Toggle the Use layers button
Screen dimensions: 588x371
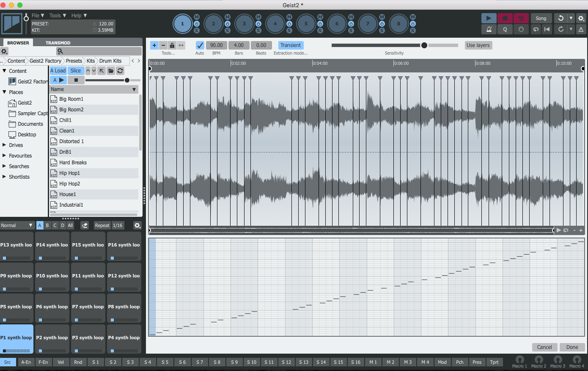tap(478, 45)
